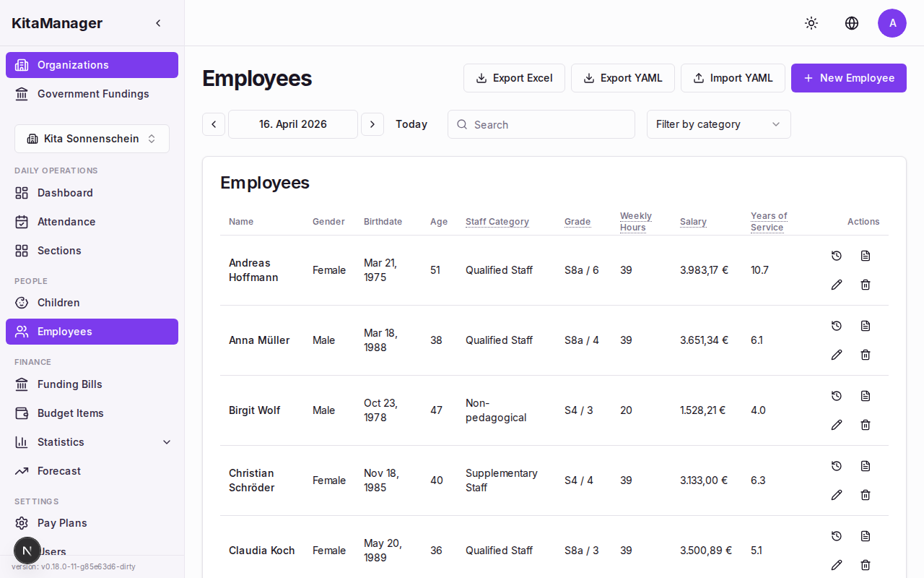Switch to Government Fundings
The image size is (924, 578).
click(93, 94)
